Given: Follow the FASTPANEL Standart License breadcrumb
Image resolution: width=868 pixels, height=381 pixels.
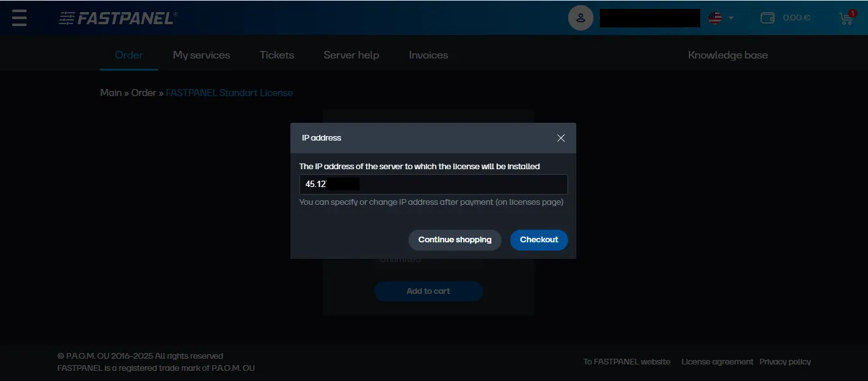Looking at the screenshot, I should (229, 92).
